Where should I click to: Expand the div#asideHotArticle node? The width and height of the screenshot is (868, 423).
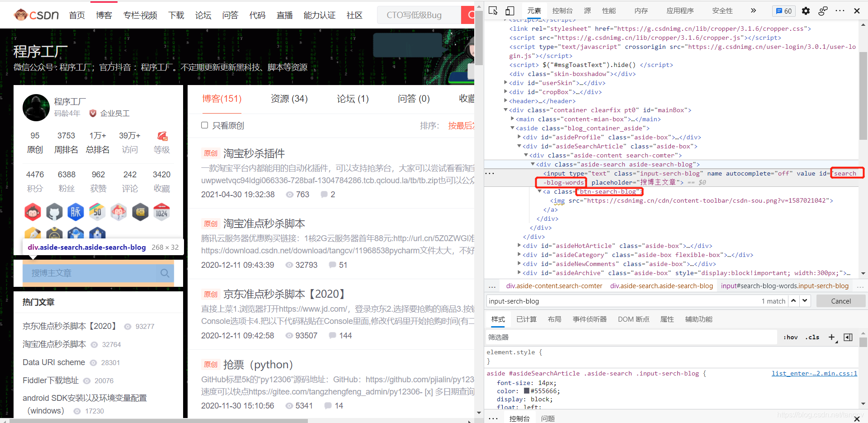(x=519, y=246)
